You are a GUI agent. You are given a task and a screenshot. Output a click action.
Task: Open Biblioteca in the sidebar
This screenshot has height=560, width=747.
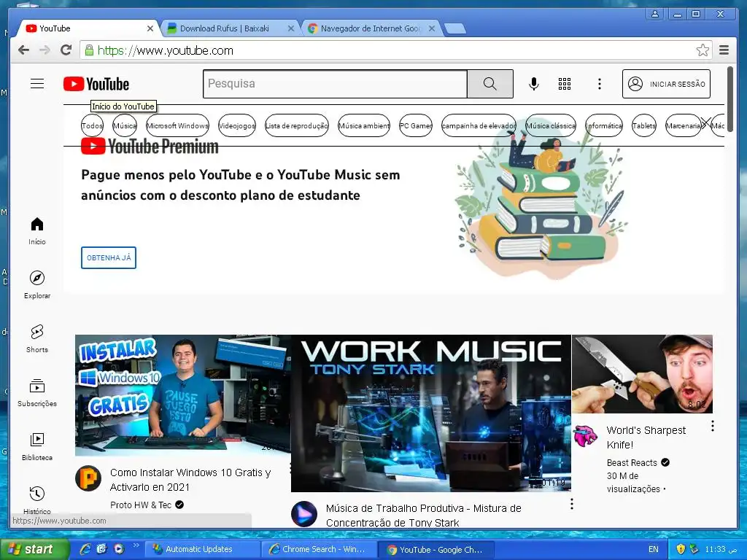[37, 447]
